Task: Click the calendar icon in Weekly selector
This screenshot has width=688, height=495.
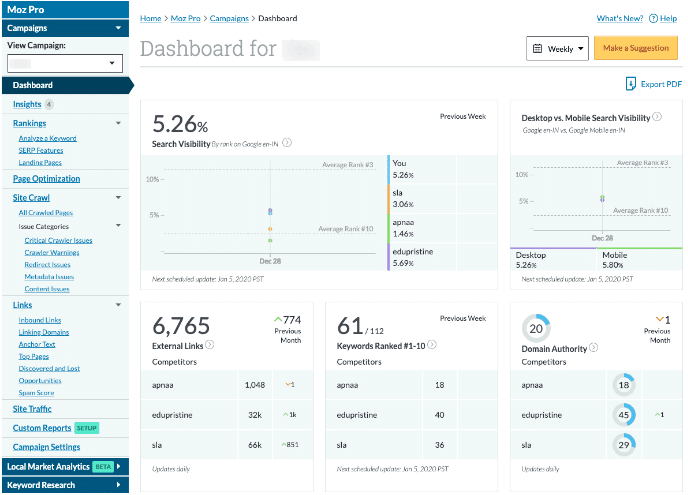Action: coord(538,49)
